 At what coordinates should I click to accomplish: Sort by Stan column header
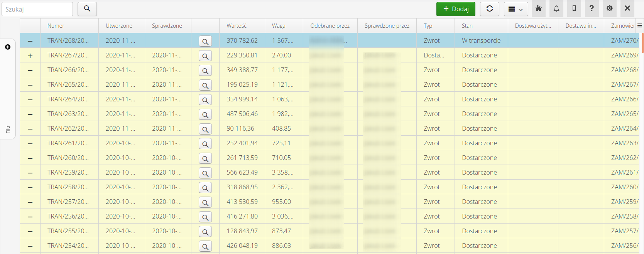[x=467, y=26]
